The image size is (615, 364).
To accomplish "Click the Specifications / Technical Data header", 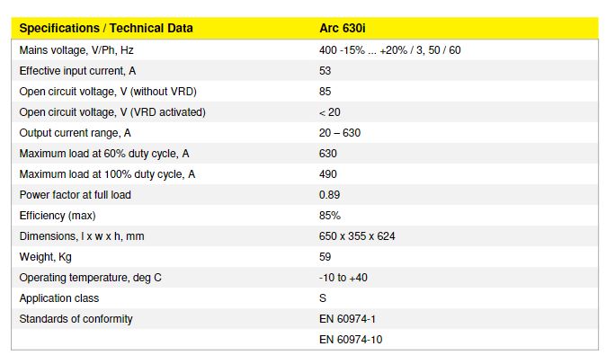I will point(106,29).
